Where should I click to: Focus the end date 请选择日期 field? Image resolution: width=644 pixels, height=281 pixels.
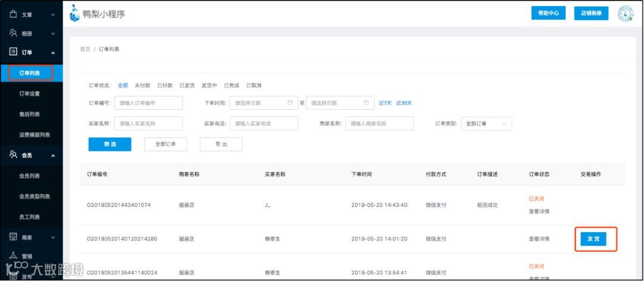340,103
